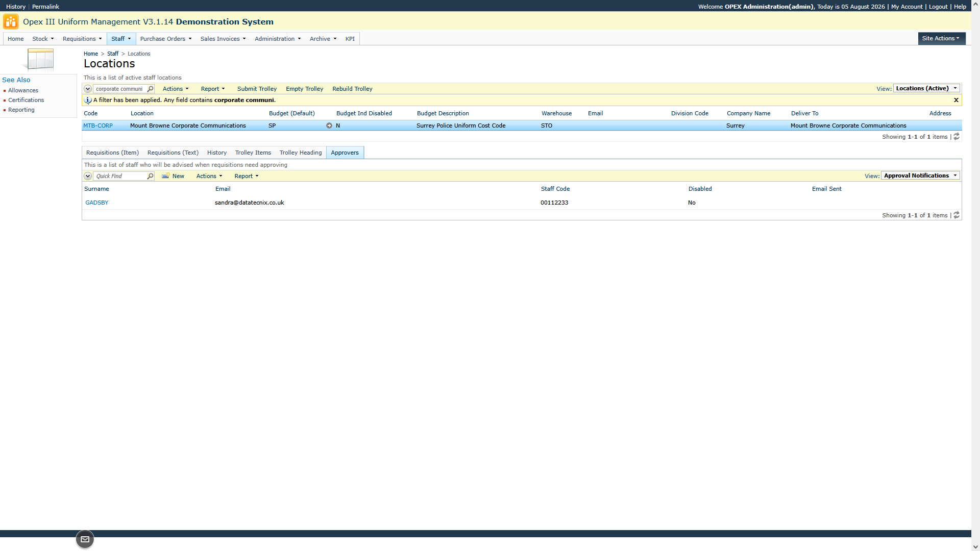The image size is (980, 551).
Task: Click the Logout link
Action: (938, 7)
